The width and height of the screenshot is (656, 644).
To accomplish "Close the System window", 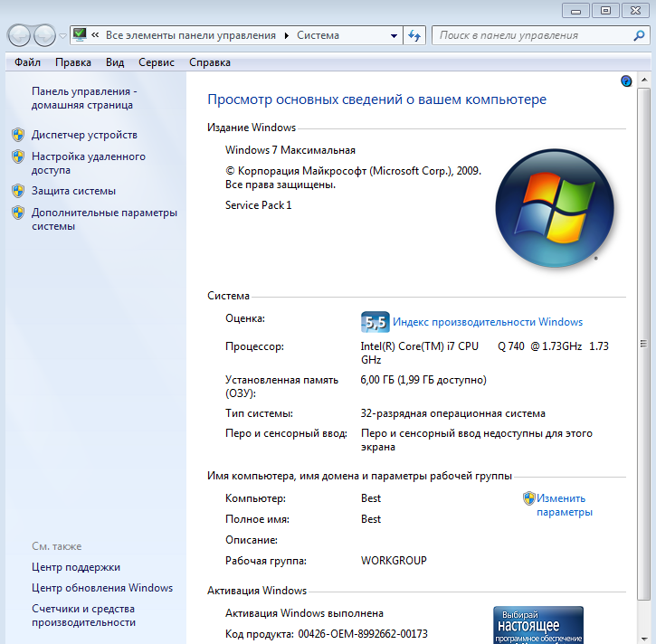I will point(635,11).
